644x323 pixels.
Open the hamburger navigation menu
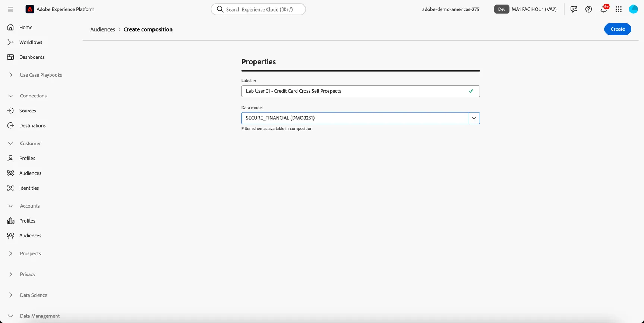coord(10,9)
